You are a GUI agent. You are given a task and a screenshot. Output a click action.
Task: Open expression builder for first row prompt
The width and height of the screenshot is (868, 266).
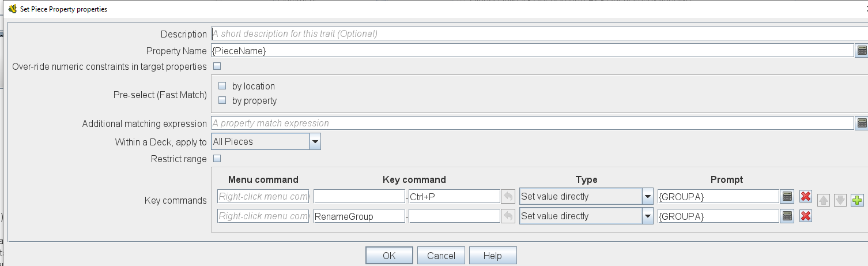787,197
